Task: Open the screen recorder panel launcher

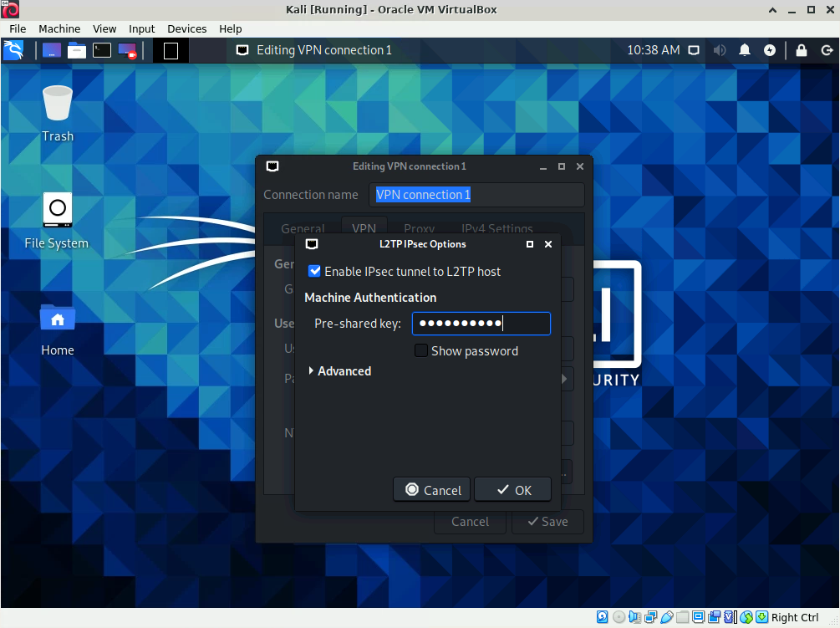Action: 127,50
